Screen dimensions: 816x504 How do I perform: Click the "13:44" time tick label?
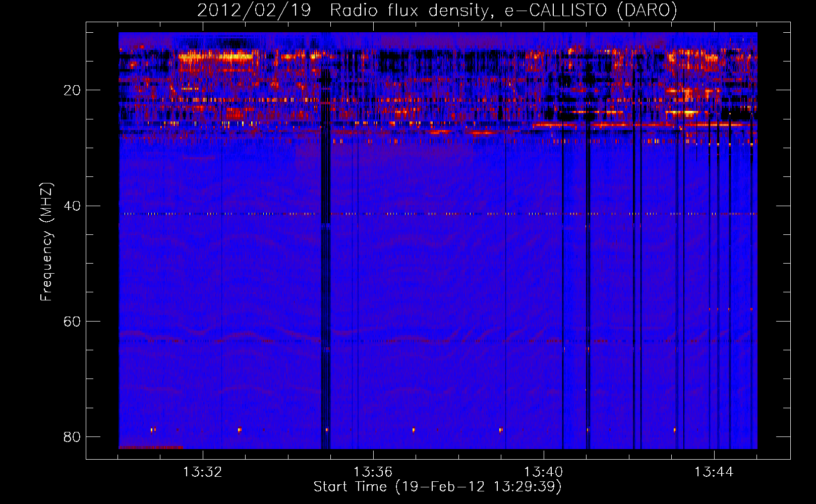[714, 472]
